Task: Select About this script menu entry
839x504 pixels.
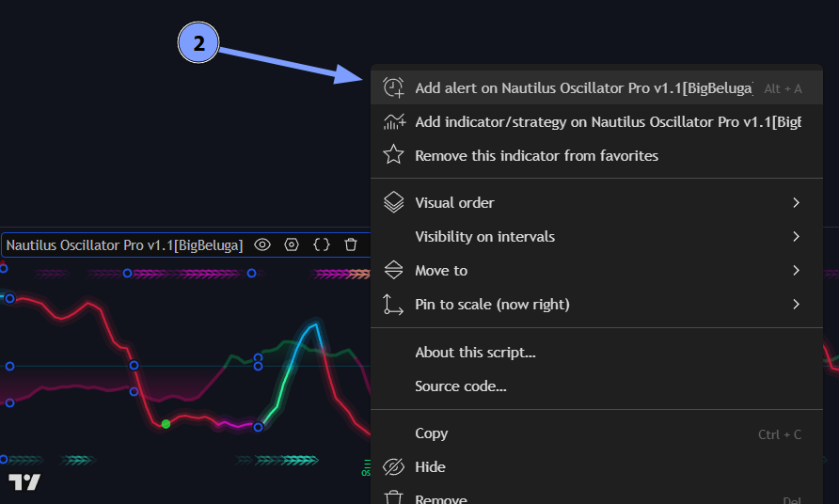Action: [x=596, y=352]
